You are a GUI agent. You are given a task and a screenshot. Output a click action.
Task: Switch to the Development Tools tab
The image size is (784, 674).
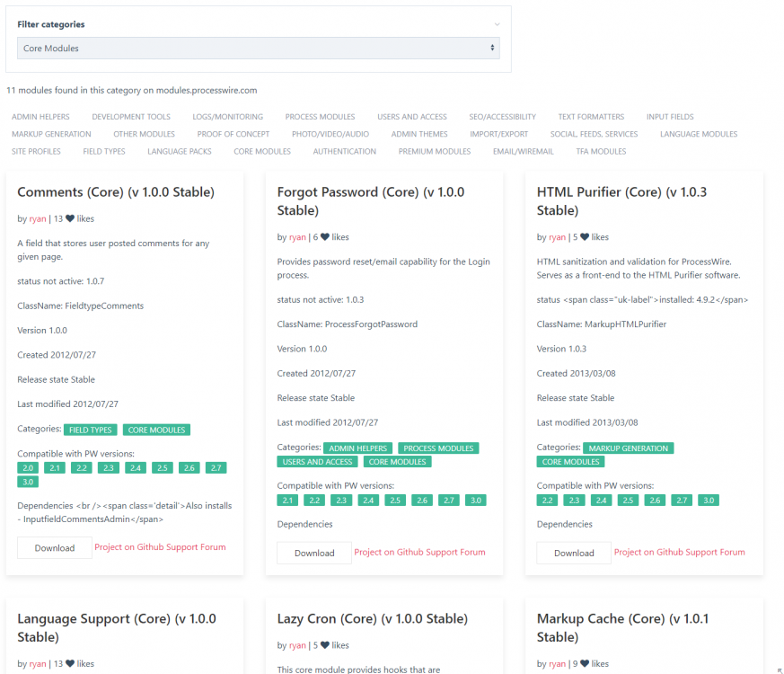131,117
